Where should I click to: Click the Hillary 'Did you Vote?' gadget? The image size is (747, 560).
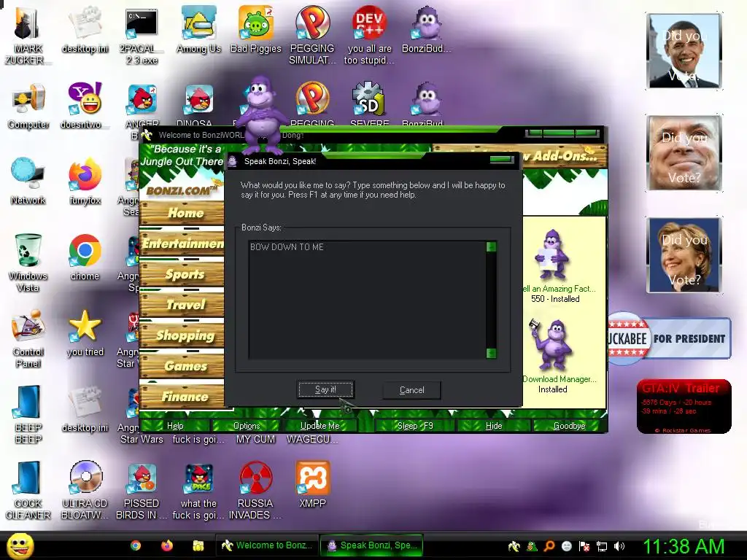[x=684, y=255]
